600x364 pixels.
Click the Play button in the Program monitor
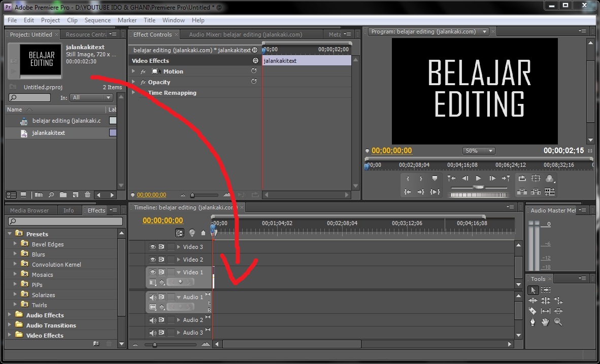pyautogui.click(x=479, y=178)
